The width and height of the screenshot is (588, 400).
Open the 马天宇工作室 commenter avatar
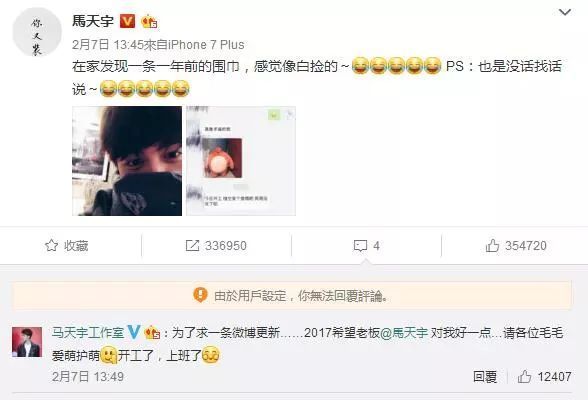(27, 342)
